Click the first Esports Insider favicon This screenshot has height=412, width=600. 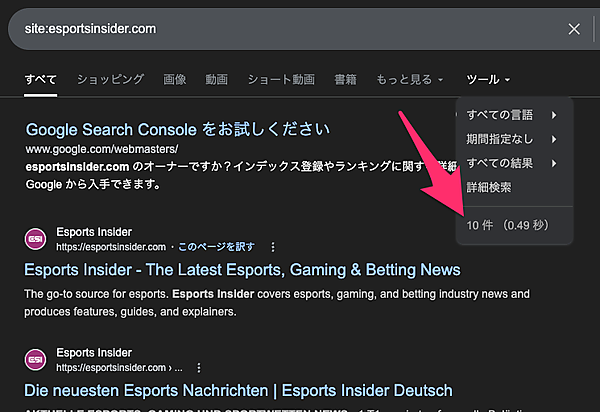pyautogui.click(x=36, y=239)
